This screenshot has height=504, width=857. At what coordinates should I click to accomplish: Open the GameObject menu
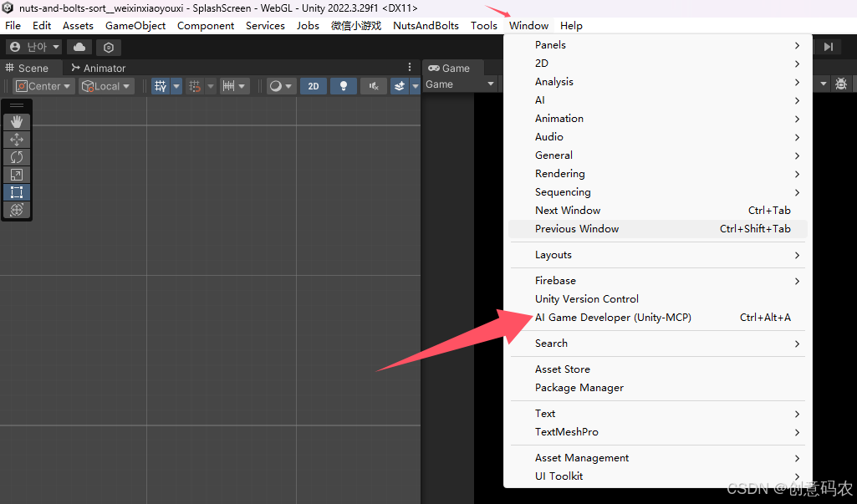135,26
